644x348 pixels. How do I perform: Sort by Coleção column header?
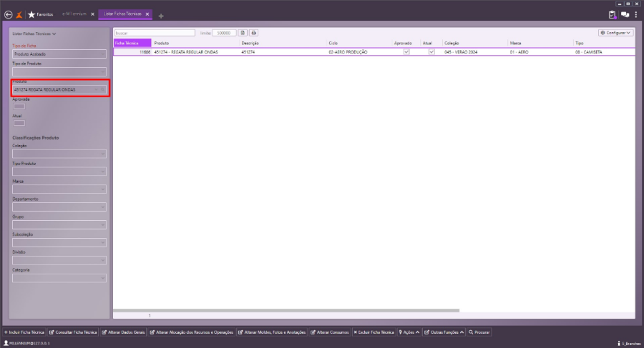point(475,43)
